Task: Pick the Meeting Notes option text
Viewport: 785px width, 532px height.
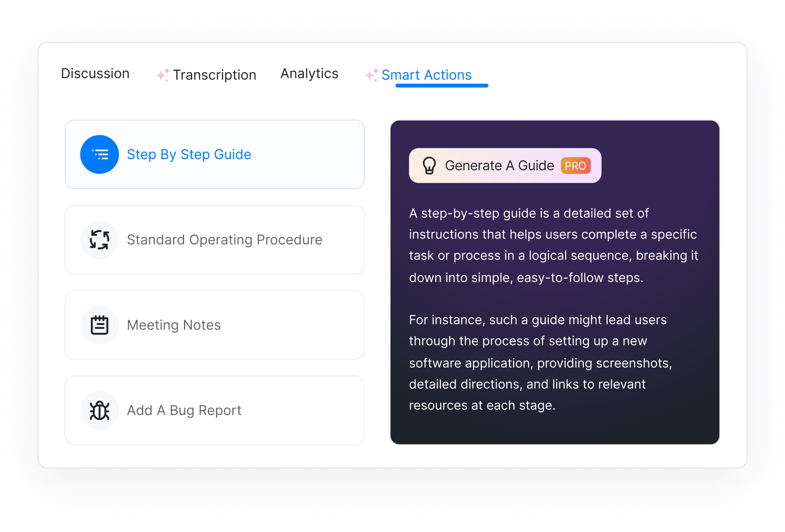Action: [174, 325]
